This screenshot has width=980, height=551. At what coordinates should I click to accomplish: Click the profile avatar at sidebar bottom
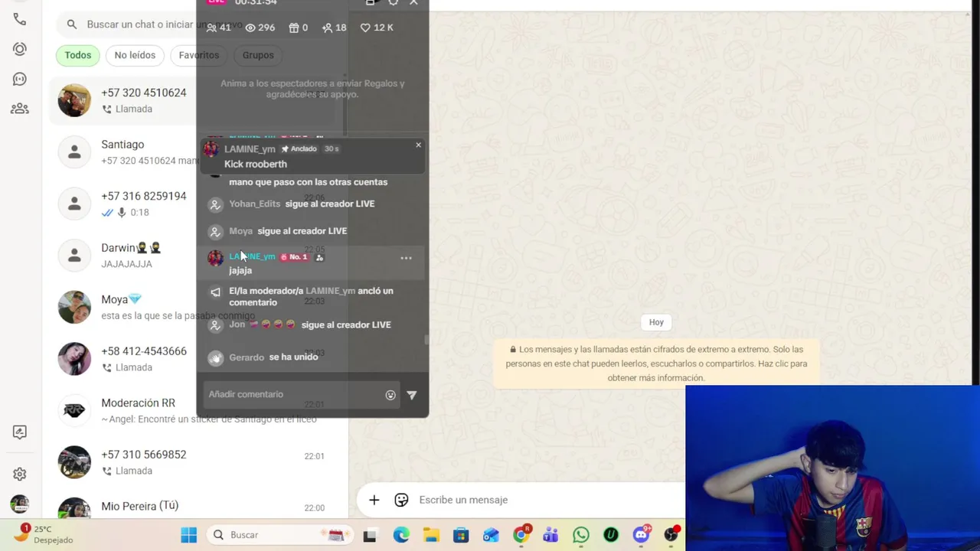(x=20, y=504)
